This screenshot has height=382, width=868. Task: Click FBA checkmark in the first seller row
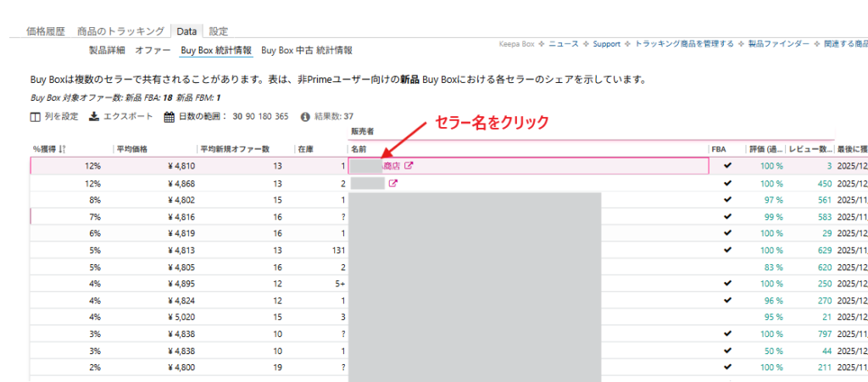pyautogui.click(x=726, y=166)
